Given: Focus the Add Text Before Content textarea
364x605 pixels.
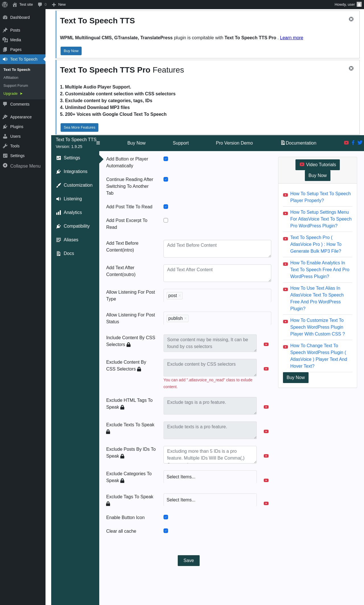Looking at the screenshot, I should pos(217,249).
